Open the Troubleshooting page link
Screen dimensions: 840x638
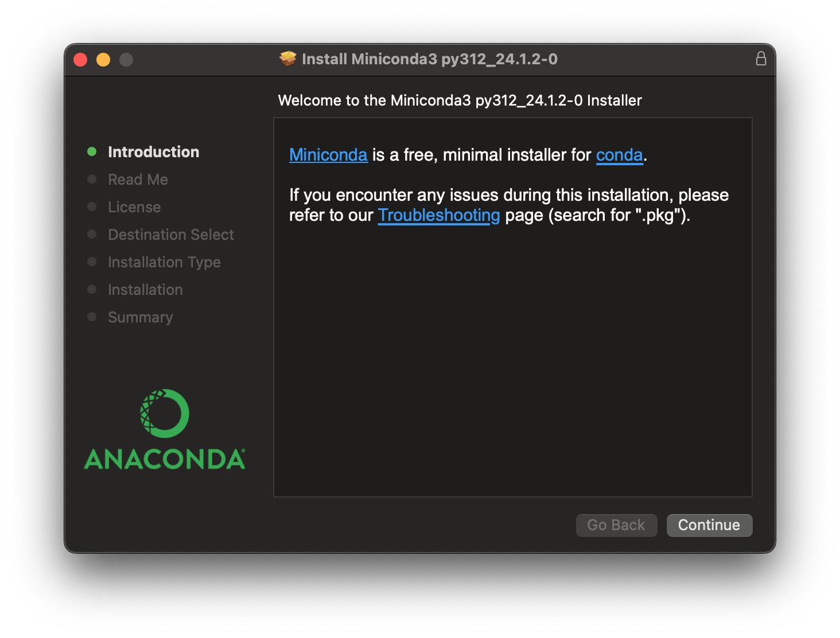click(x=439, y=215)
